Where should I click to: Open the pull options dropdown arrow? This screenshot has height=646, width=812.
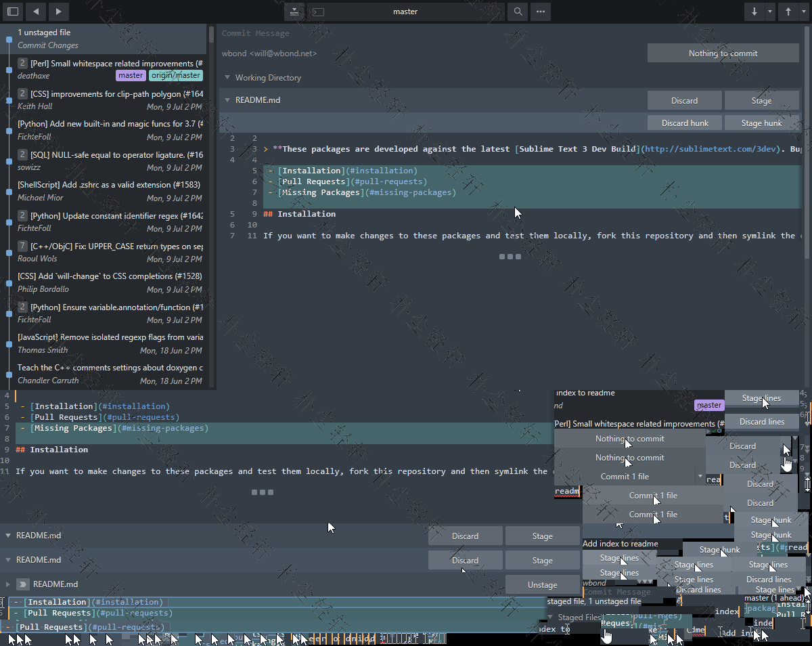click(x=770, y=12)
